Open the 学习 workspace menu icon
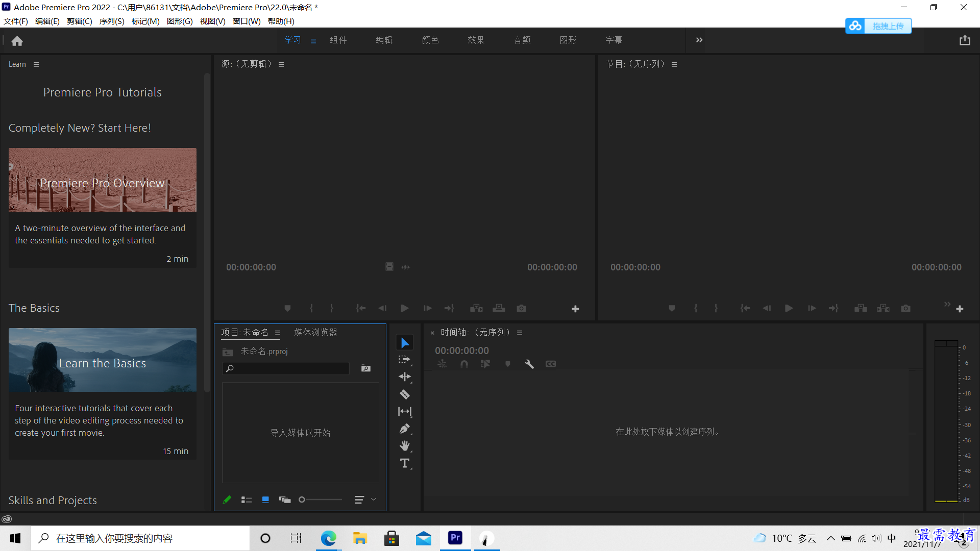Image resolution: width=980 pixels, height=551 pixels. [x=313, y=41]
